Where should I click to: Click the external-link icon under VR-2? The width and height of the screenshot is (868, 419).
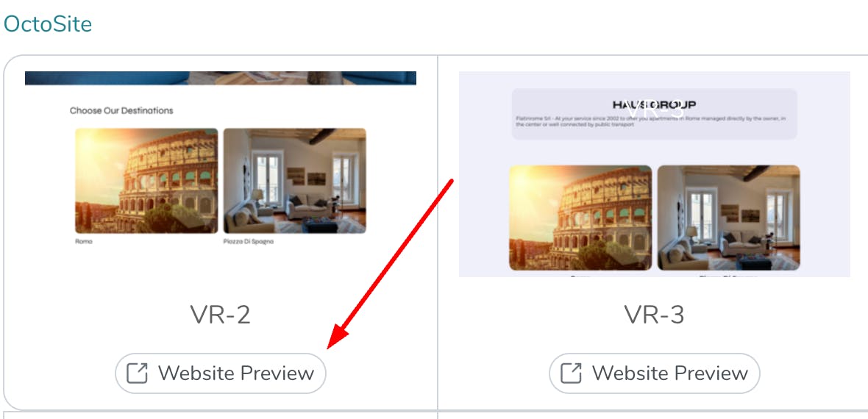137,373
